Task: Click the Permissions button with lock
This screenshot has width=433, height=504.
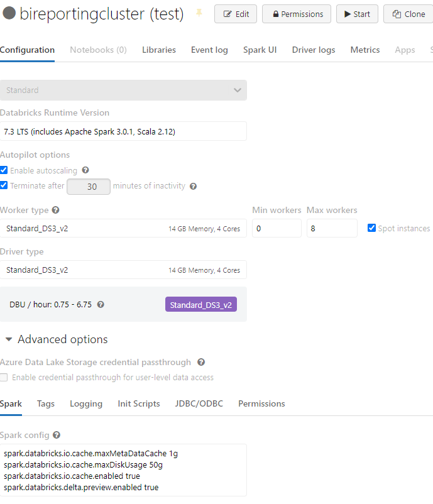Action: click(297, 14)
